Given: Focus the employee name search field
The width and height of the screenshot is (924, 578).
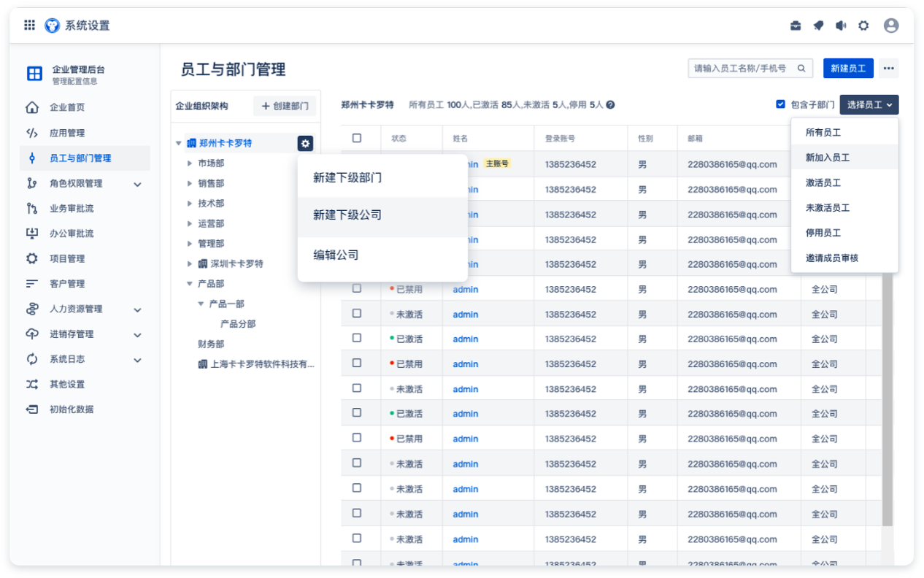Looking at the screenshot, I should 741,69.
